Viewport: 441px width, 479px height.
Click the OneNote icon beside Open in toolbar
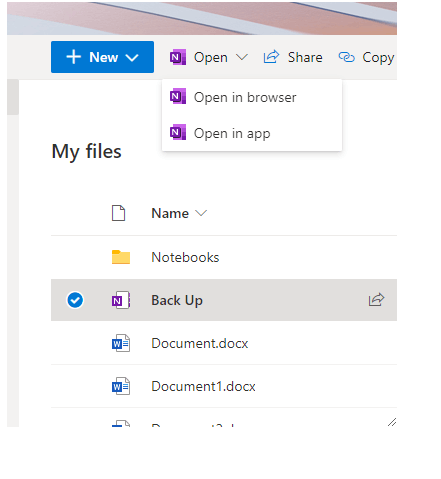pos(178,57)
